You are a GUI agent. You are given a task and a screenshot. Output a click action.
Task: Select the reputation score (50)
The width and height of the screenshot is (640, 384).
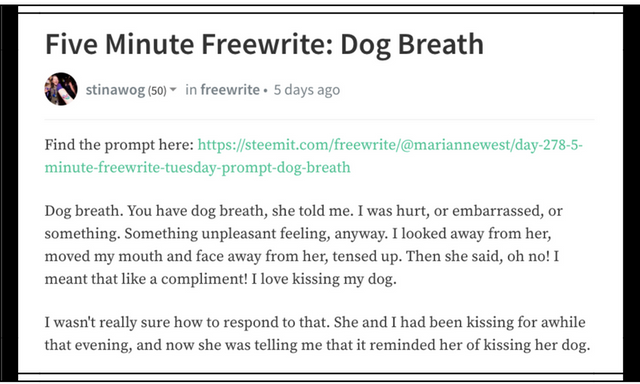(x=157, y=90)
